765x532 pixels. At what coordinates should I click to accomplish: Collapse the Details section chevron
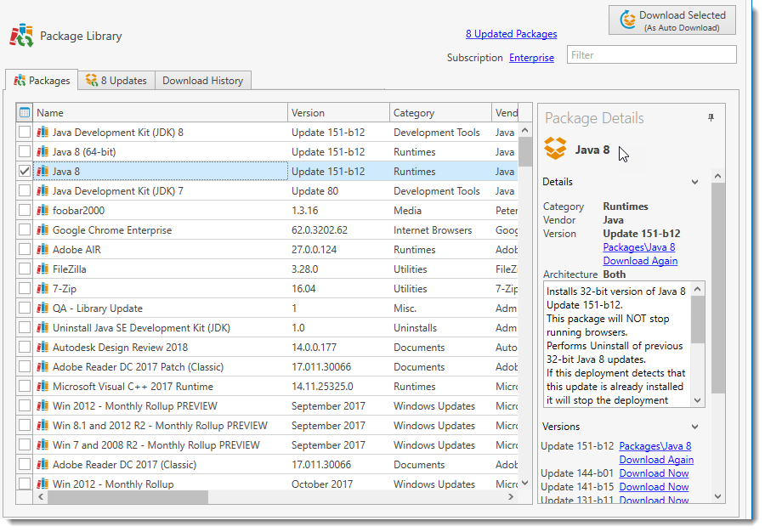click(x=694, y=182)
